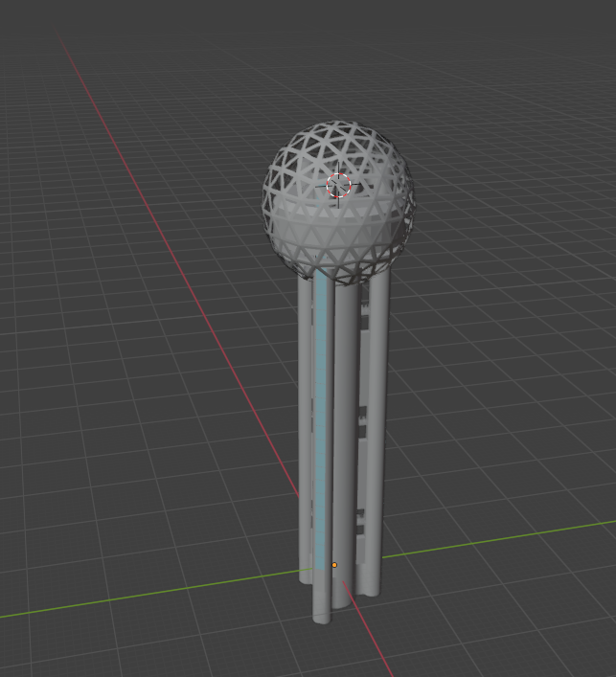Select the geodesic lattice sphere mesh
The width and height of the screenshot is (616, 677).
[x=338, y=203]
